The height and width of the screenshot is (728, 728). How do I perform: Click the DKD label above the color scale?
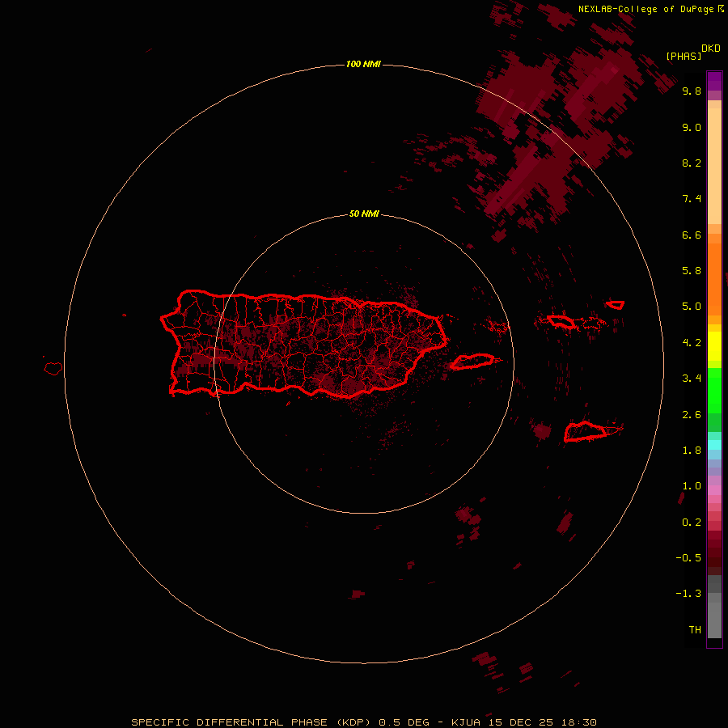710,49
